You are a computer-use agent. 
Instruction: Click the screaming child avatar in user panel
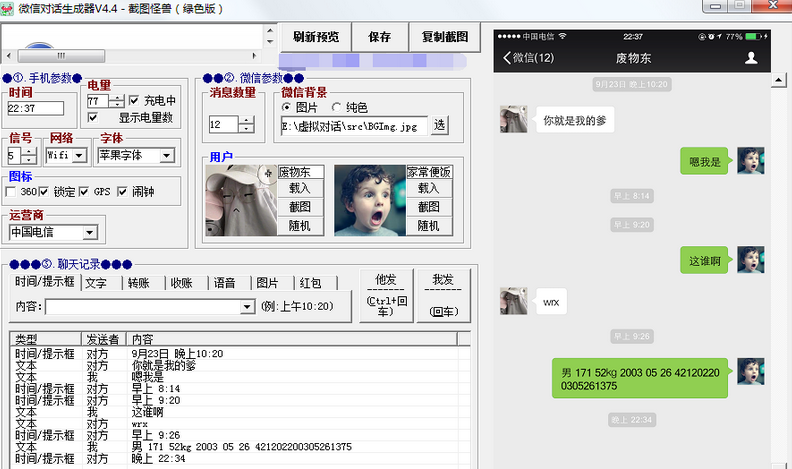369,200
